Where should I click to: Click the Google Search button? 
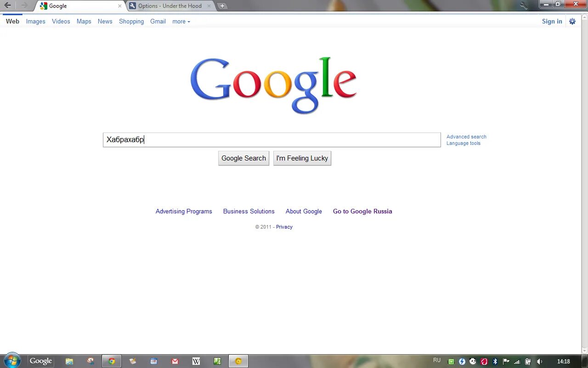click(243, 158)
